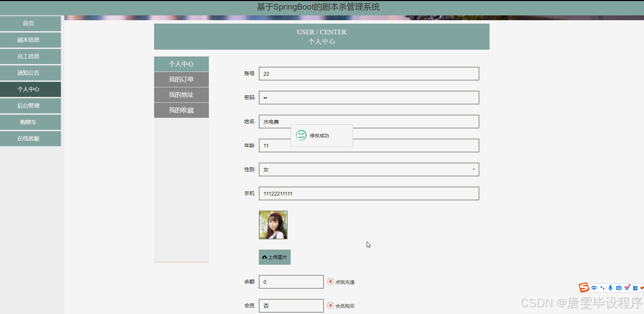Open the 性别 gender dropdown

[x=369, y=169]
